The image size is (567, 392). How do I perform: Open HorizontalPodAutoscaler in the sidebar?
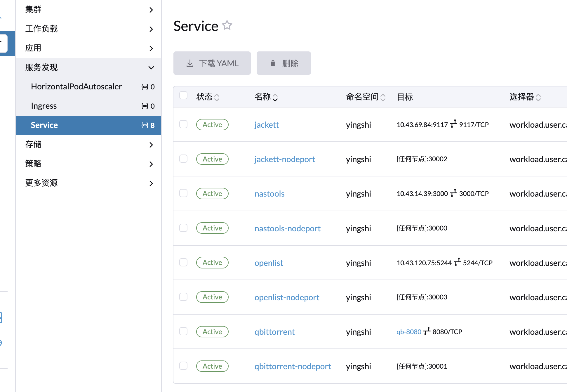coord(76,86)
